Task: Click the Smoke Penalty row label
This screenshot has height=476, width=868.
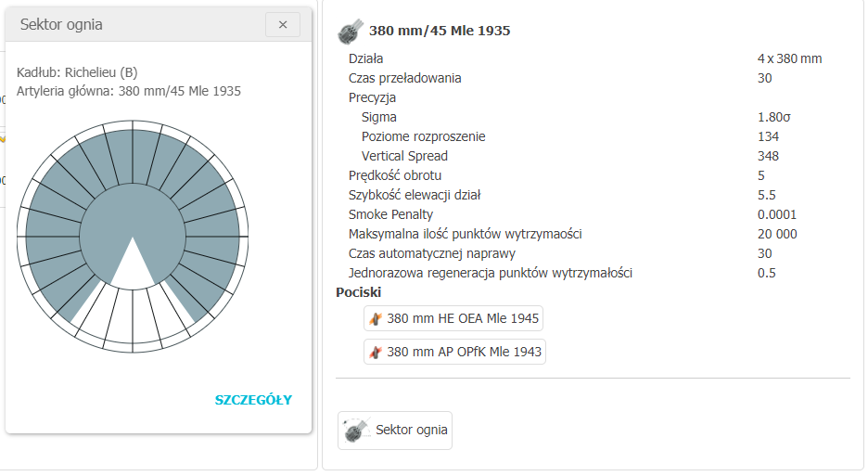Action: (x=390, y=214)
